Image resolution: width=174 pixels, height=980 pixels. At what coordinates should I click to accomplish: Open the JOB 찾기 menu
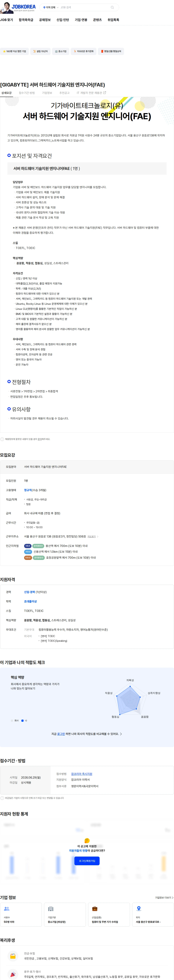tap(7, 20)
